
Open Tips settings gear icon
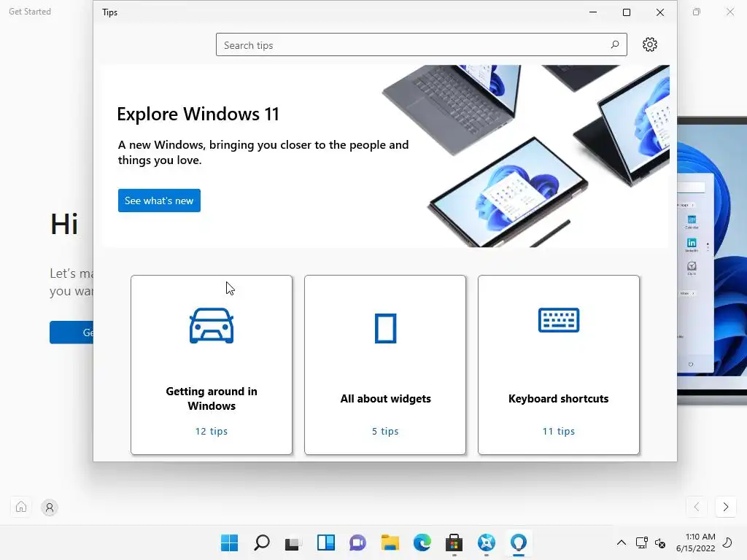(650, 44)
